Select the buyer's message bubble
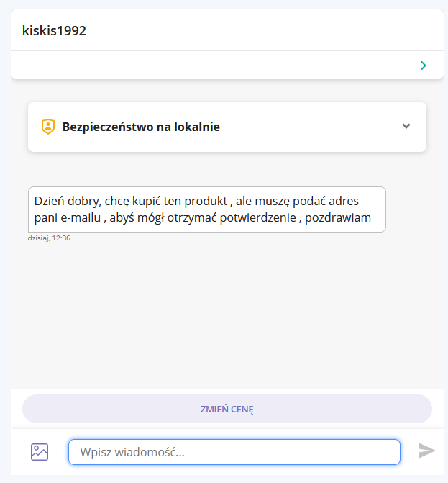 tap(207, 209)
